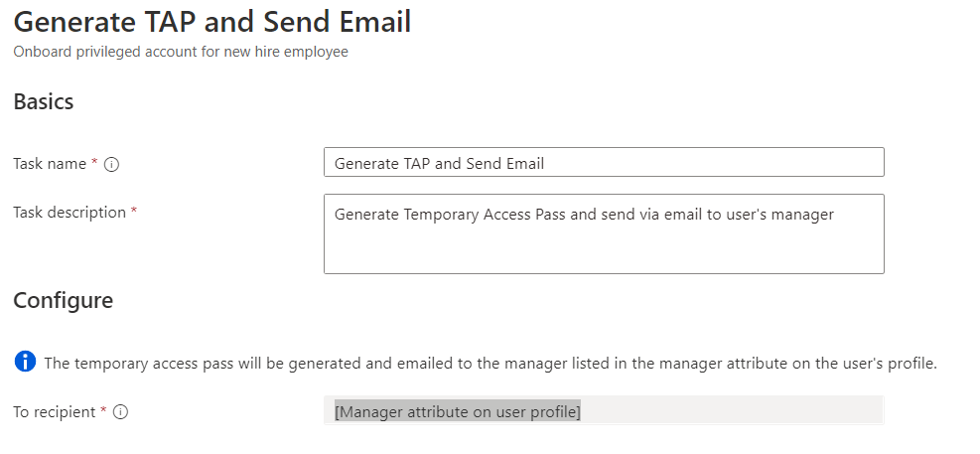This screenshot has width=980, height=454.
Task: Click the info icon beside Task name
Action: click(x=112, y=165)
